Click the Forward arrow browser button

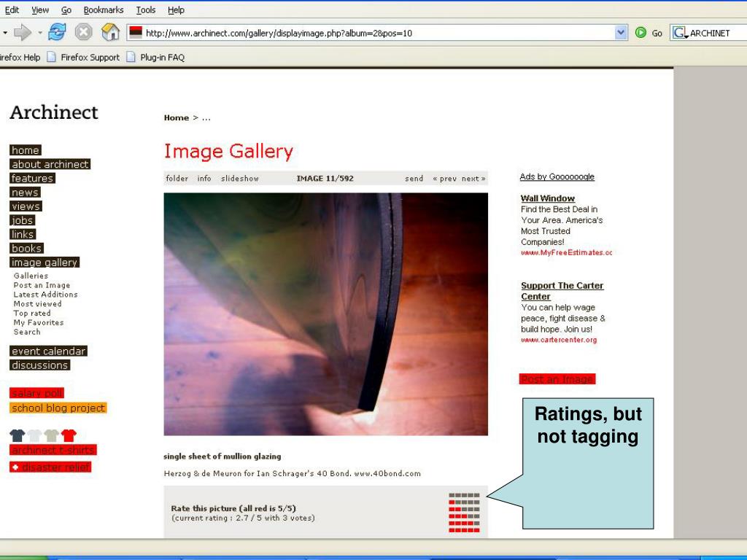[23, 33]
